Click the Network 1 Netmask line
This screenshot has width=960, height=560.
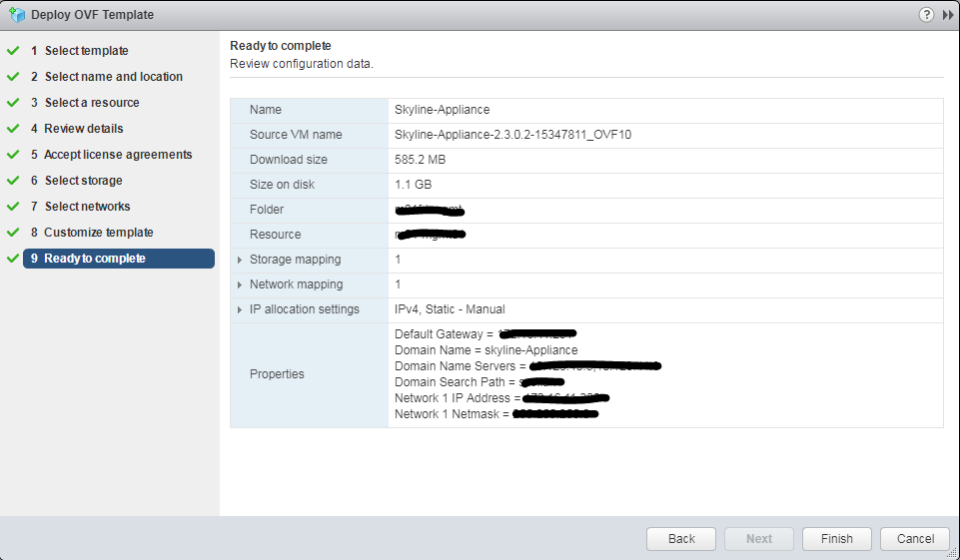point(496,413)
